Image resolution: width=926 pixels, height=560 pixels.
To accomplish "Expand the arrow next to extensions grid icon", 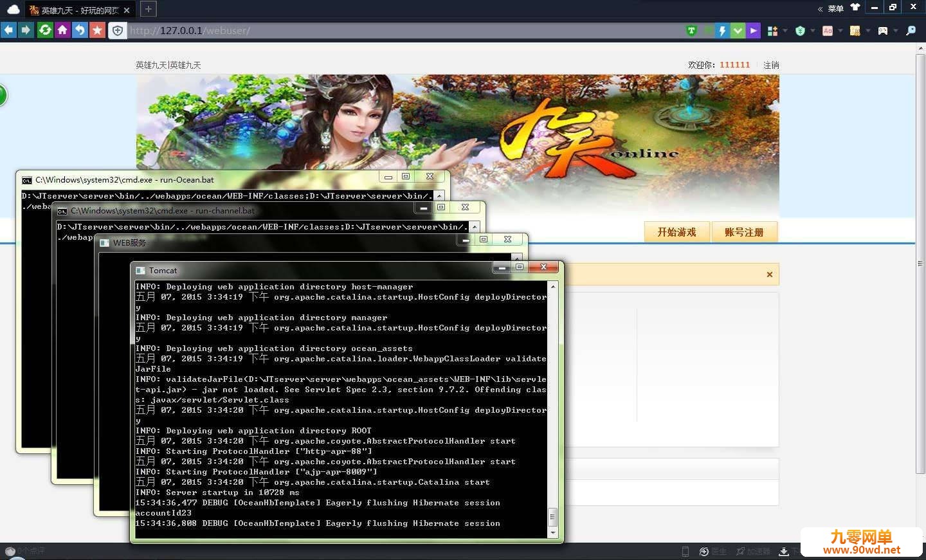I will pyautogui.click(x=785, y=30).
